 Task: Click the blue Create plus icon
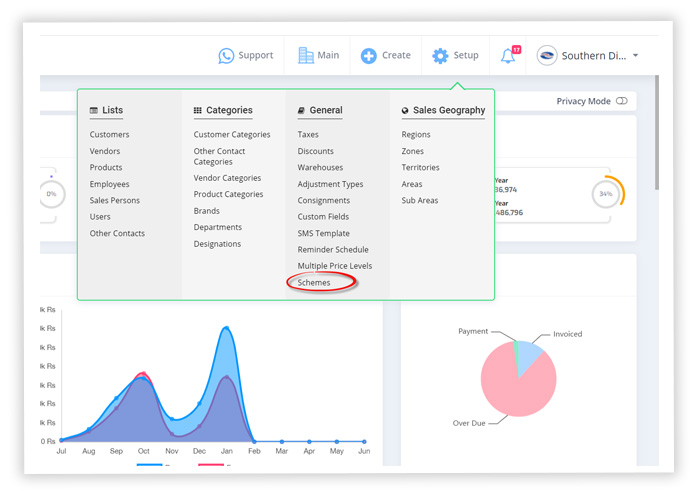(369, 56)
